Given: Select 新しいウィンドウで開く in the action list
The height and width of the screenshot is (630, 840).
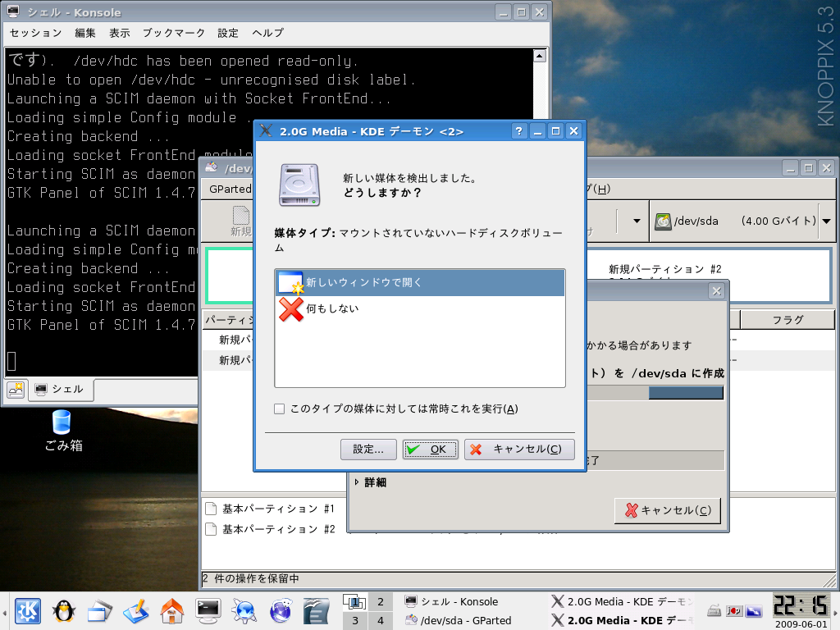Looking at the screenshot, I should click(420, 282).
